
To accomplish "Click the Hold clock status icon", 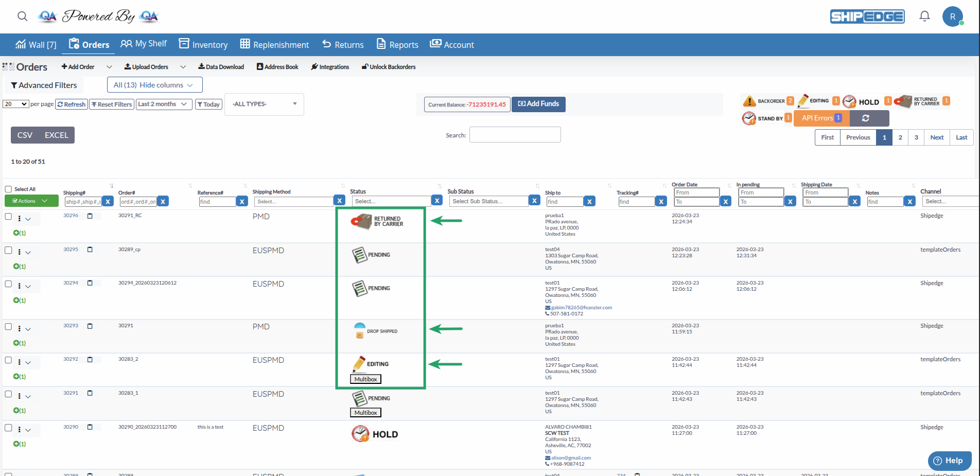I will pos(849,102).
